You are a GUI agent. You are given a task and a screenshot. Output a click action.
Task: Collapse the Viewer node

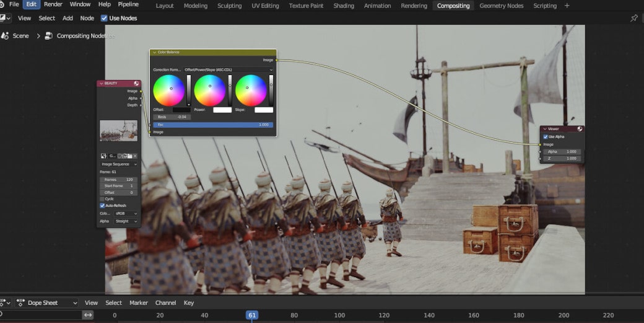click(x=544, y=129)
